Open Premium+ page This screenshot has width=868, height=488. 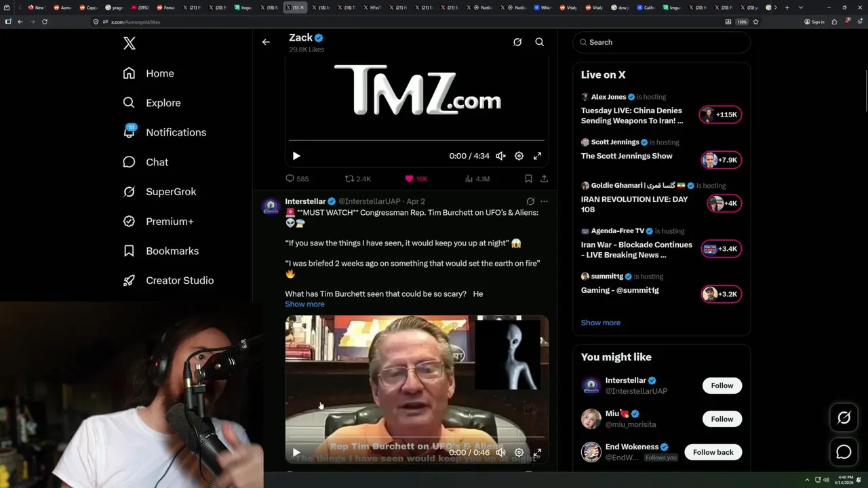(x=158, y=222)
